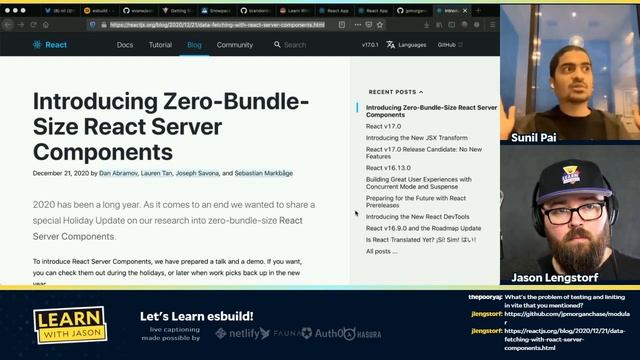Image resolution: width=640 pixels, height=360 pixels.
Task: Open the Languages link
Action: tap(412, 45)
